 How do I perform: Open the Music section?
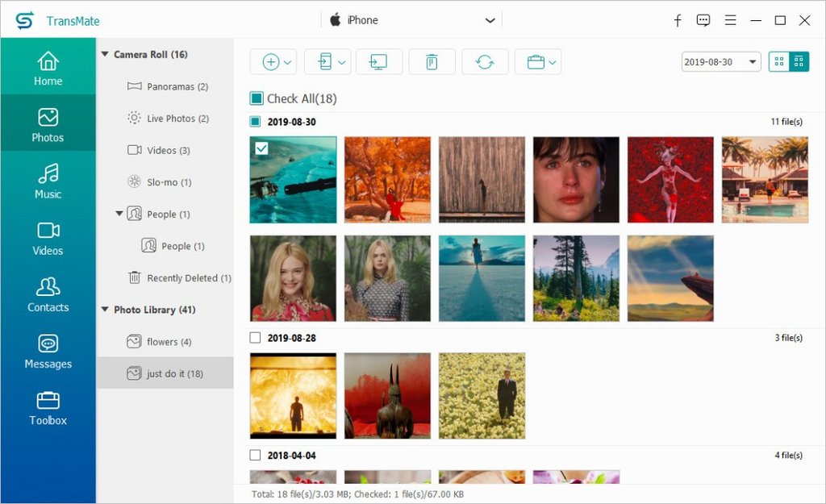point(48,181)
